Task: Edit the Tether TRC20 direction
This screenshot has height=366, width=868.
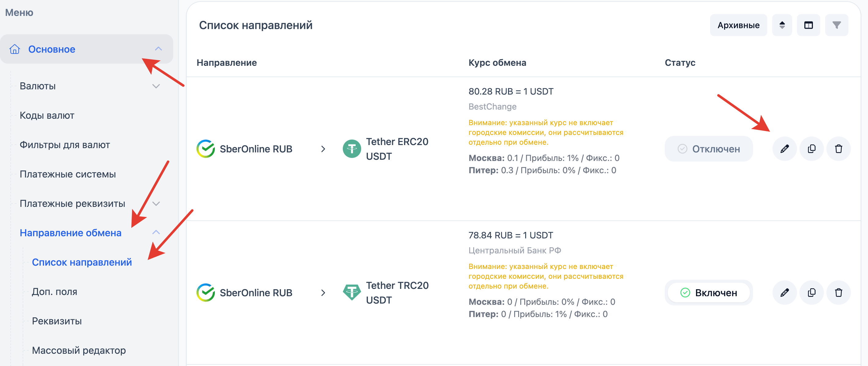Action: (784, 293)
